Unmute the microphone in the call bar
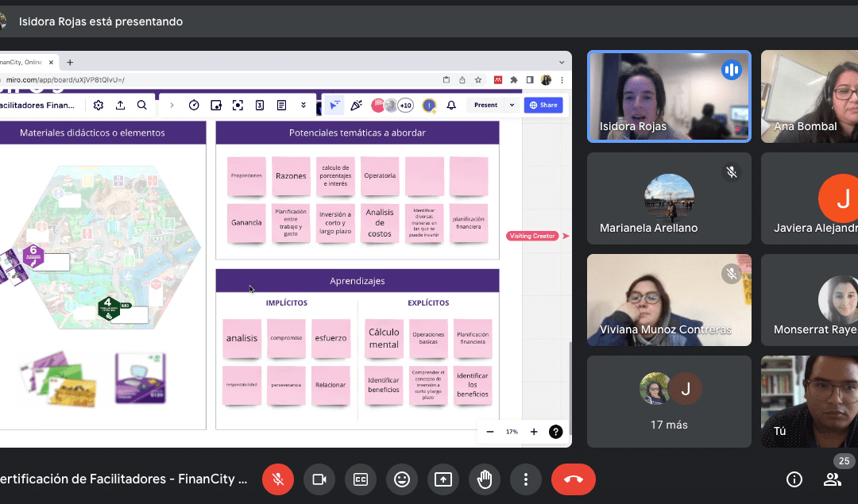The height and width of the screenshot is (504, 858). pos(278,479)
